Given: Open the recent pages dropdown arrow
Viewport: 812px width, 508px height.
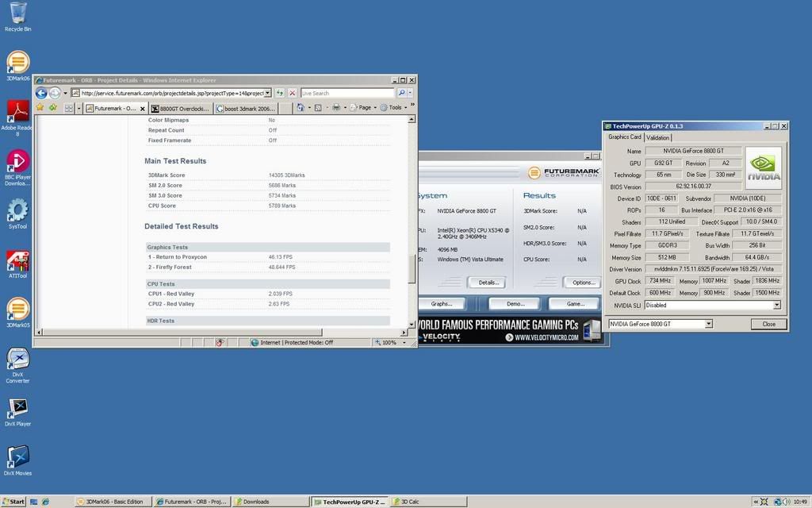Looking at the screenshot, I should click(x=65, y=94).
